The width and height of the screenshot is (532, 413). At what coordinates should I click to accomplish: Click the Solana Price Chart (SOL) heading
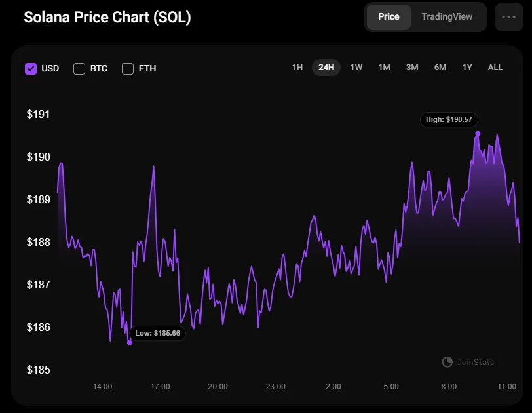click(107, 17)
